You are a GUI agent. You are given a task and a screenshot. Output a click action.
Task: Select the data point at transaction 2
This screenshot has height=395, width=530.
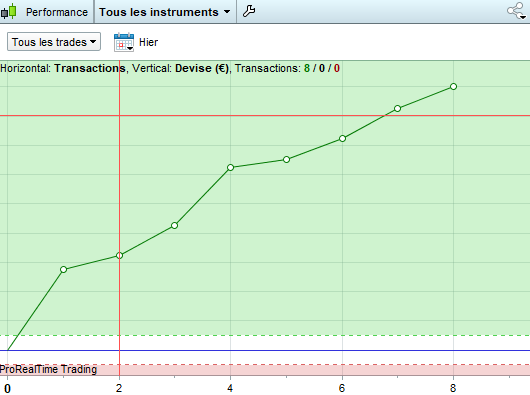[119, 255]
